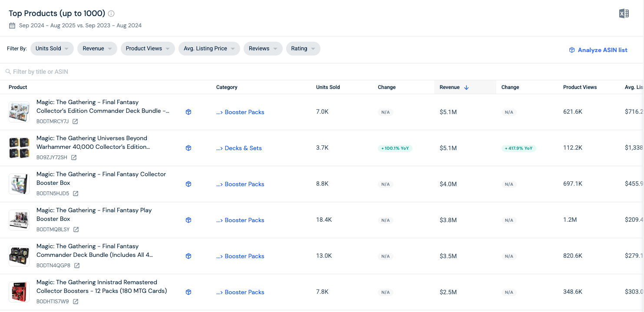Open external link for ASIN B0DTN4QGP8
The width and height of the screenshot is (644, 312).
click(x=76, y=266)
